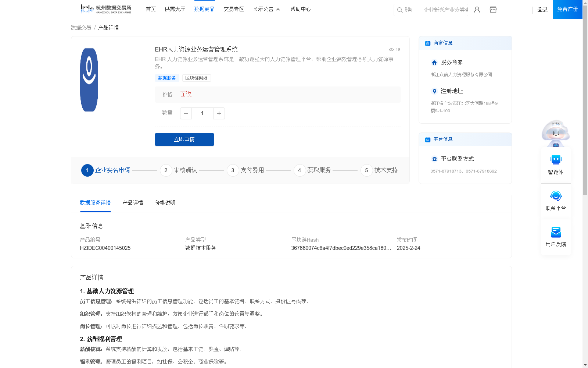Image resolution: width=588 pixels, height=368 pixels.
Task: Click the 2. 薪酬福利管理 heading
Action: coord(101,339)
